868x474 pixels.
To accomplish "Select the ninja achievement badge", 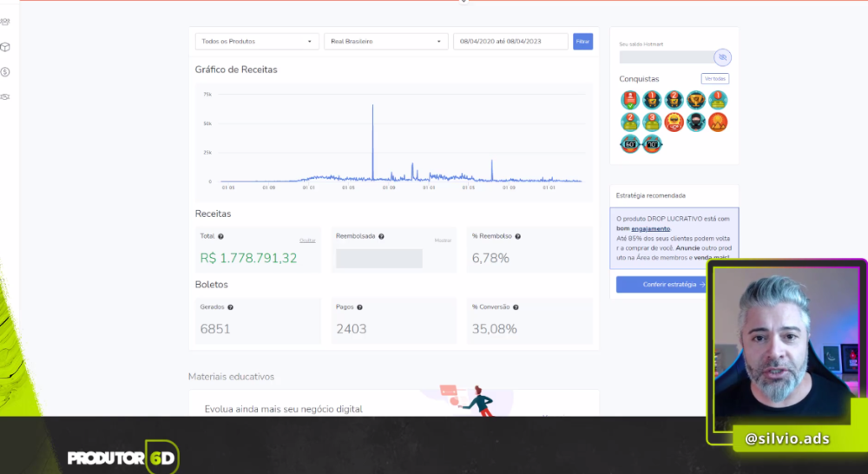I will pos(696,122).
